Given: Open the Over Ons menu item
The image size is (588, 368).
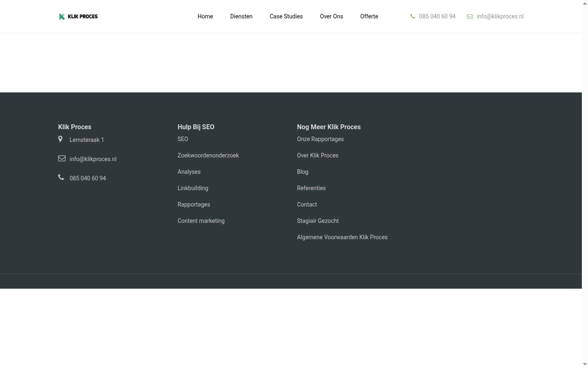Looking at the screenshot, I should coord(332,16).
